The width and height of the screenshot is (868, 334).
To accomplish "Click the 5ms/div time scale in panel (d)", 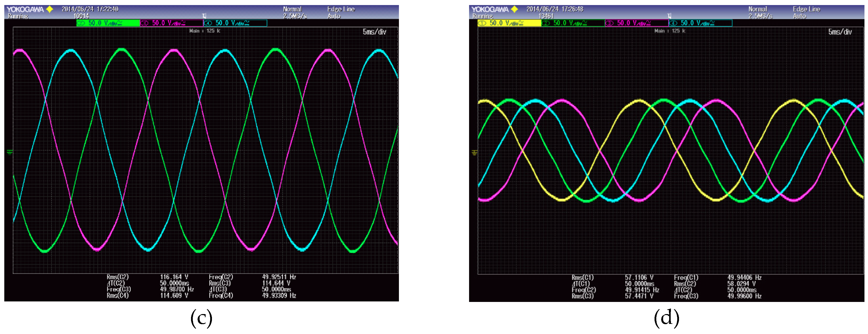I will pyautogui.click(x=840, y=32).
